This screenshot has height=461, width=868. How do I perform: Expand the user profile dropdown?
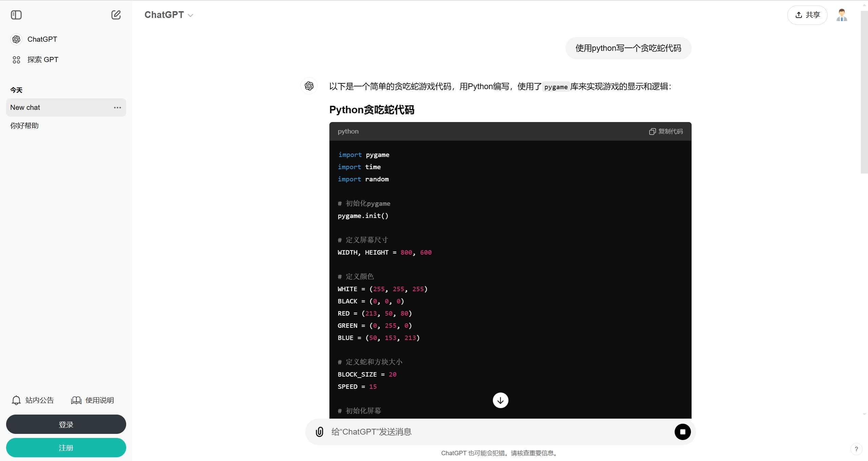pos(842,15)
